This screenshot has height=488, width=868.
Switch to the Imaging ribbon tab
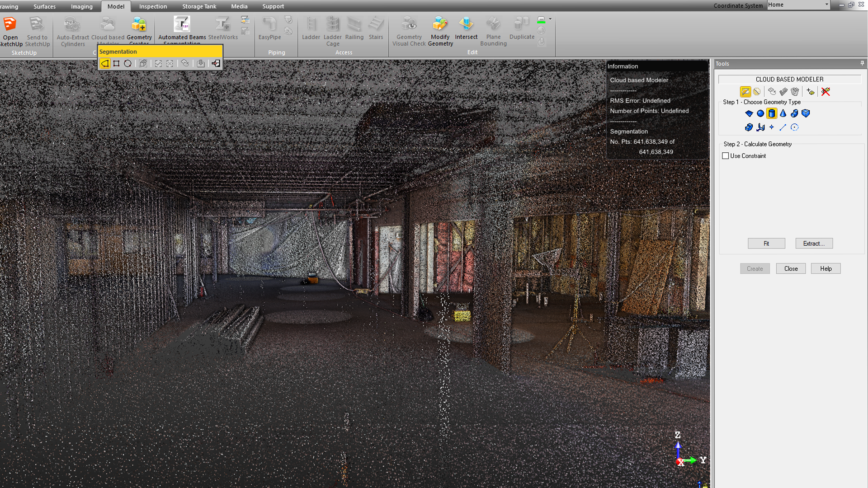point(81,6)
